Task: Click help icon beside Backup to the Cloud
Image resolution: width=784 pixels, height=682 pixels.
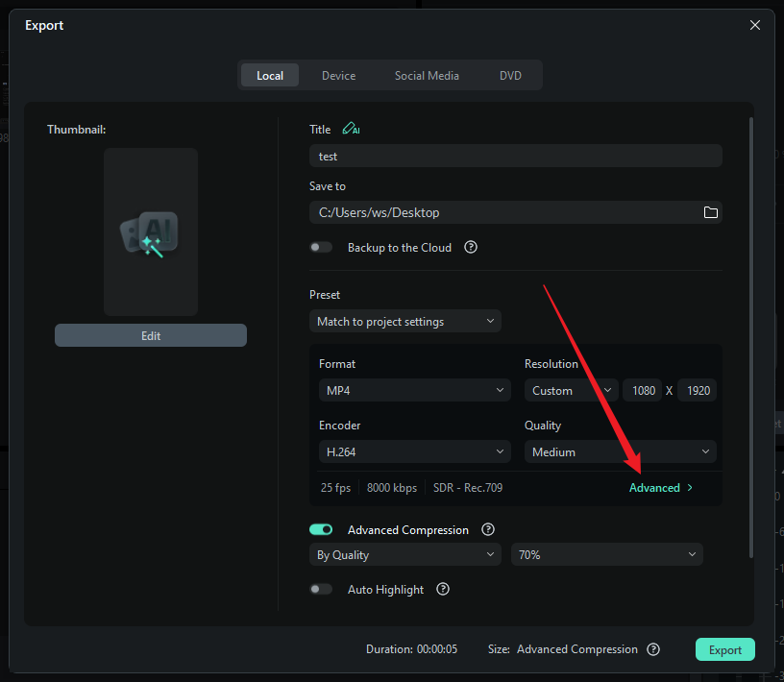Action: tap(471, 247)
